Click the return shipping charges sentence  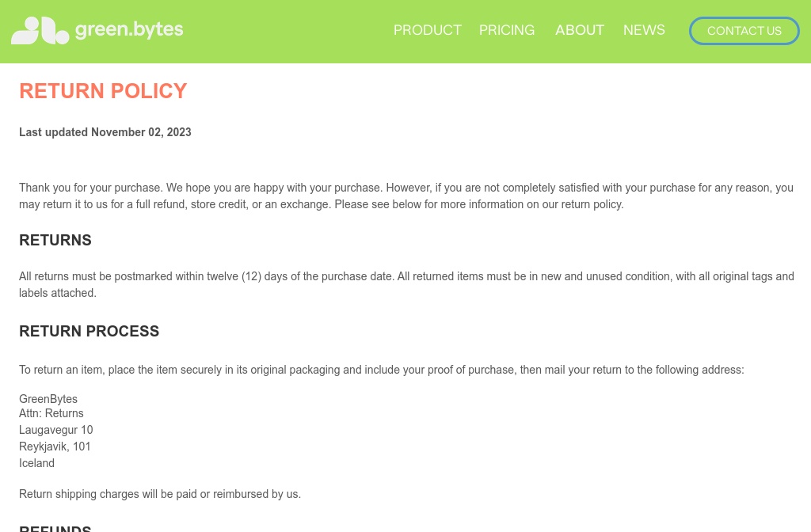click(160, 494)
